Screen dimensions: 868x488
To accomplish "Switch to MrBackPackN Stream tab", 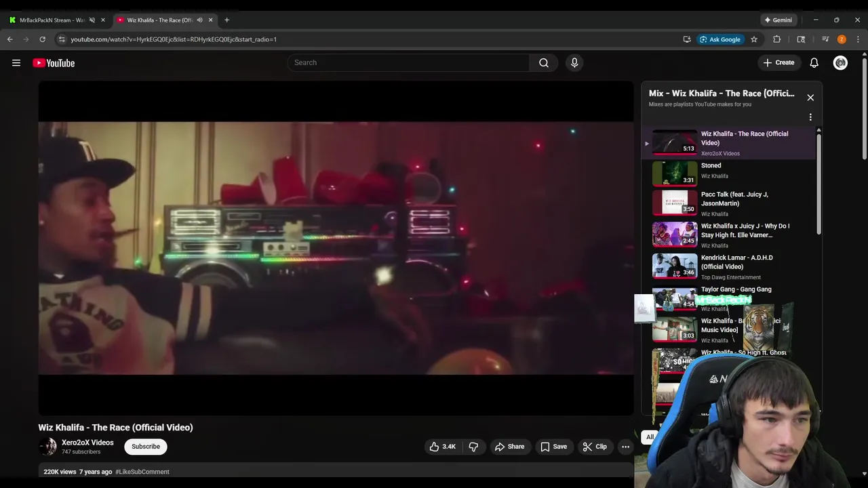I will point(54,20).
